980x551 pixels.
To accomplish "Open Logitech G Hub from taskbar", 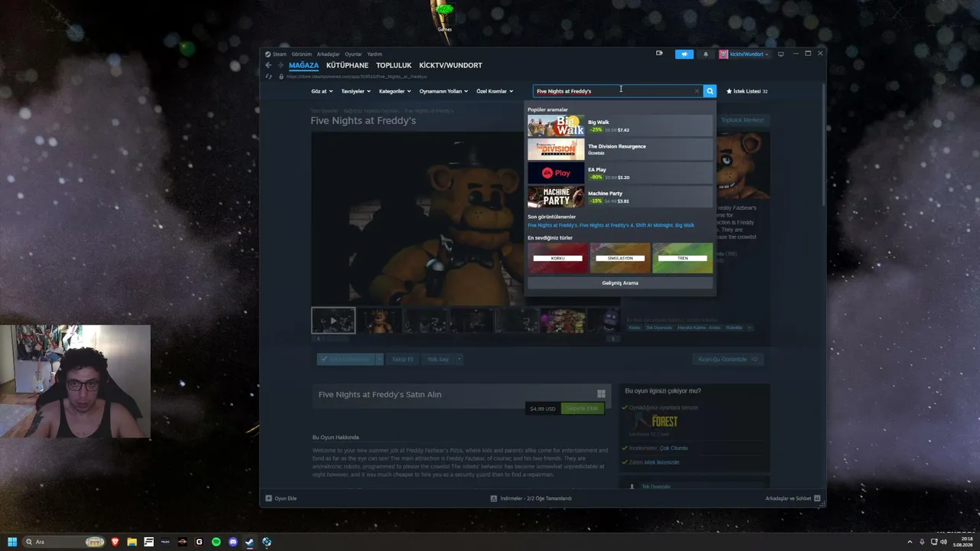I will click(x=199, y=542).
